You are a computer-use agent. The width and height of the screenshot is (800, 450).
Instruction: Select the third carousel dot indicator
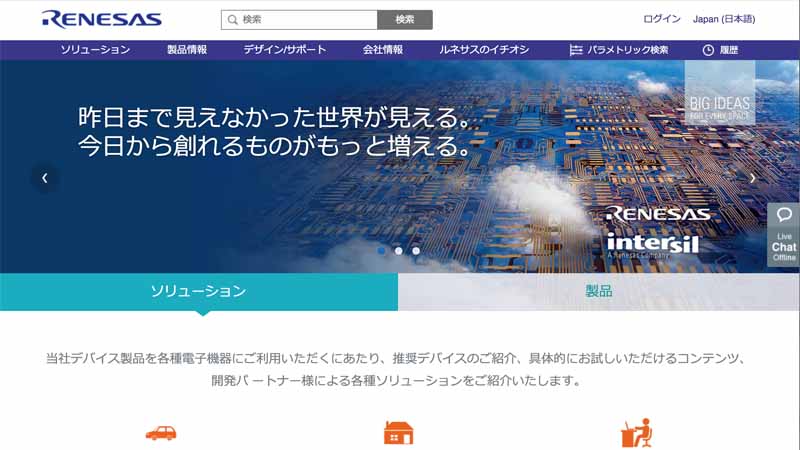pos(416,251)
